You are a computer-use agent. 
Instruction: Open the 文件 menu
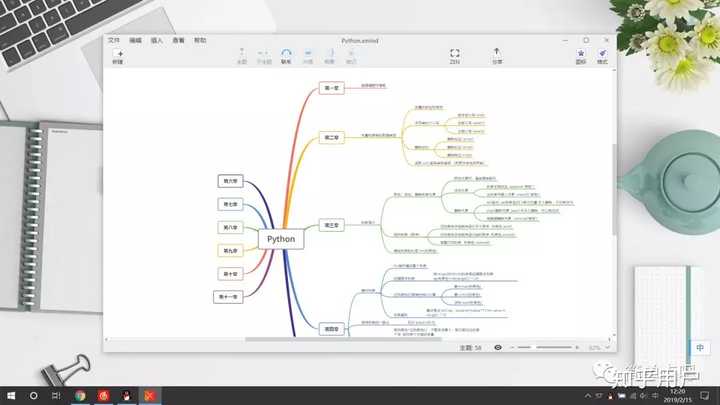coord(114,40)
